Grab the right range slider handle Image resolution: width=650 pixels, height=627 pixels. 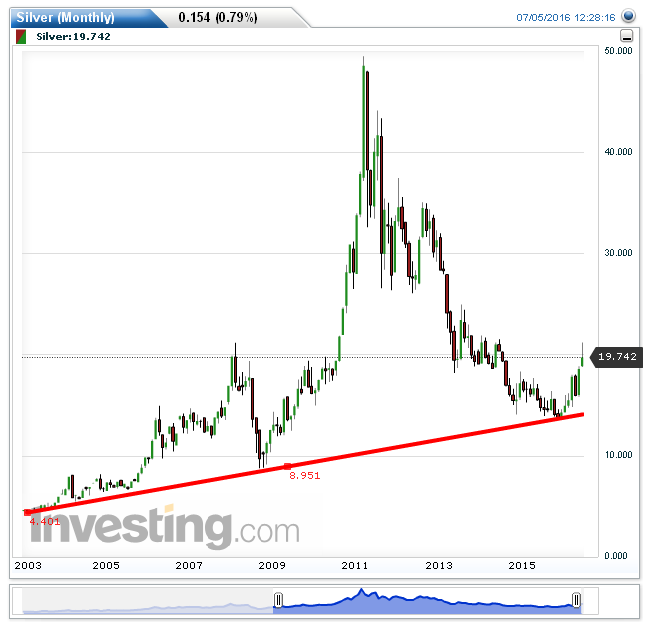click(576, 600)
